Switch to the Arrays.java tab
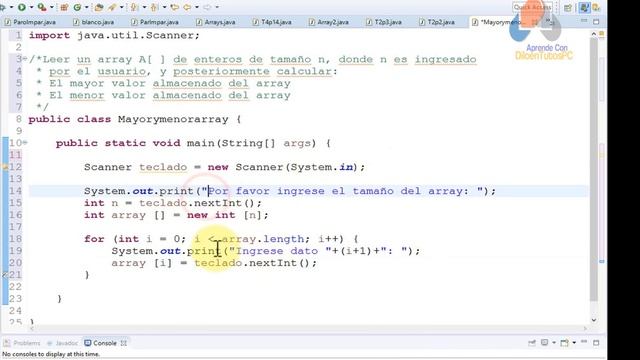The height and width of the screenshot is (360, 640). pos(216,22)
